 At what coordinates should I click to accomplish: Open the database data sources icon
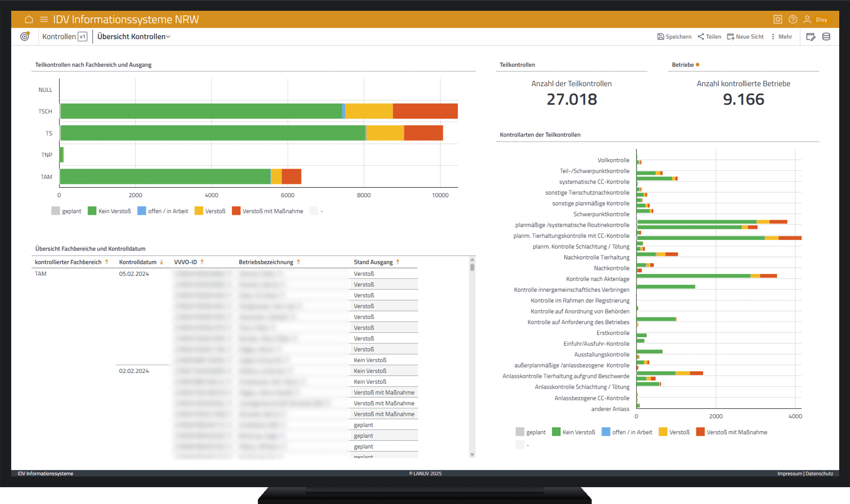coord(826,37)
